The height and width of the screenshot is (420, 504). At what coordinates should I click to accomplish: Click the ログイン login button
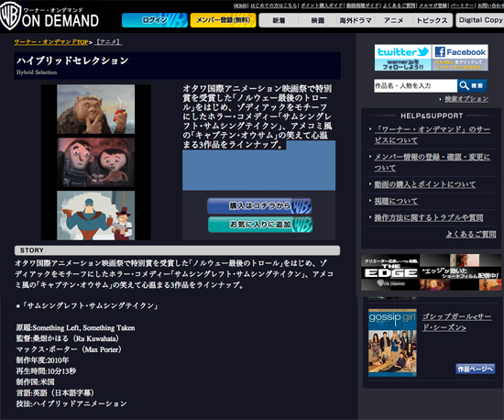pyautogui.click(x=155, y=20)
